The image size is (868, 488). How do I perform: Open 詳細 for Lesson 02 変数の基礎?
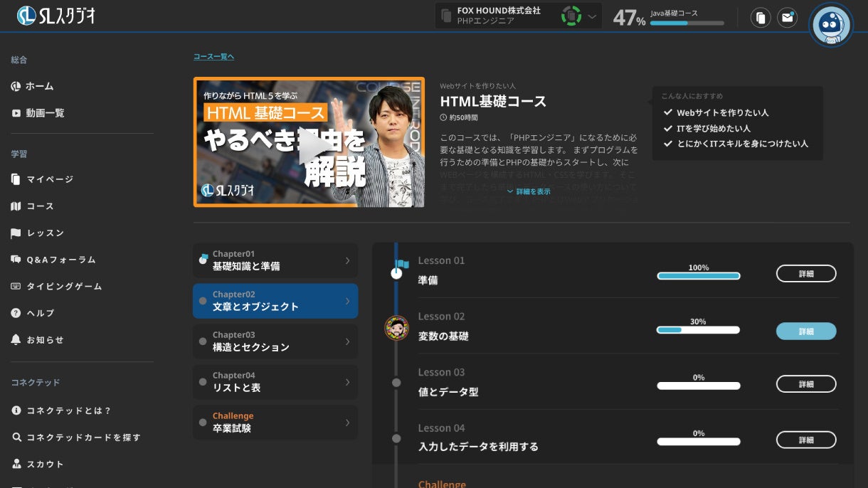pyautogui.click(x=806, y=331)
